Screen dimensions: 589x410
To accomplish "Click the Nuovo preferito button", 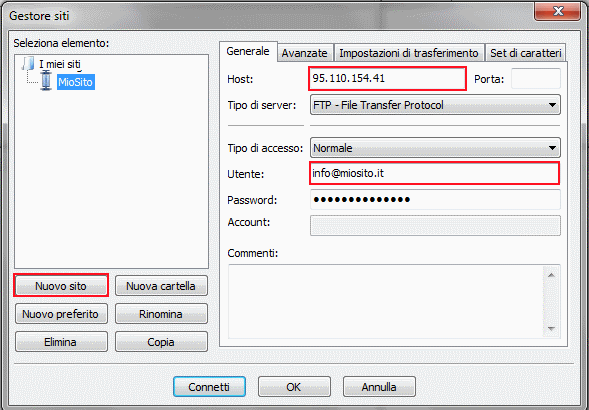I will 61,314.
